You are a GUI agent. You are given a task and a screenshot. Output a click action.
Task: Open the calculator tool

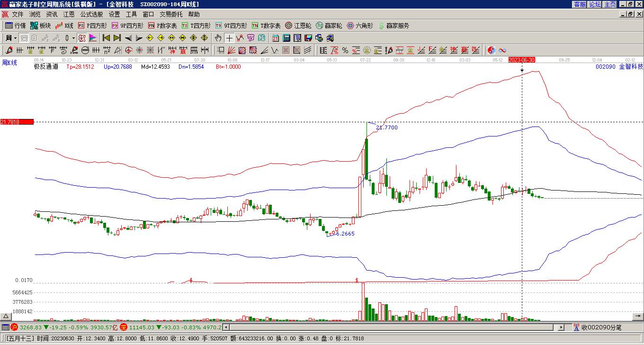click(286, 38)
